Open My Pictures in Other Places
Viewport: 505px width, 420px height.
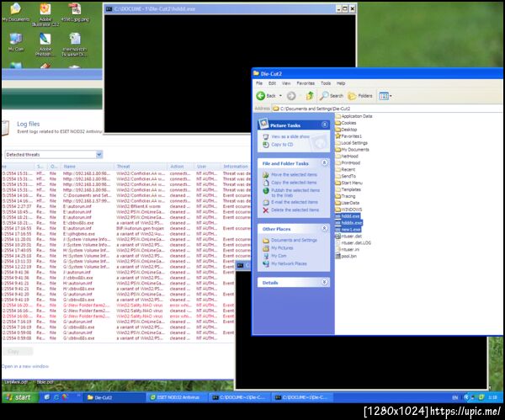[282, 248]
